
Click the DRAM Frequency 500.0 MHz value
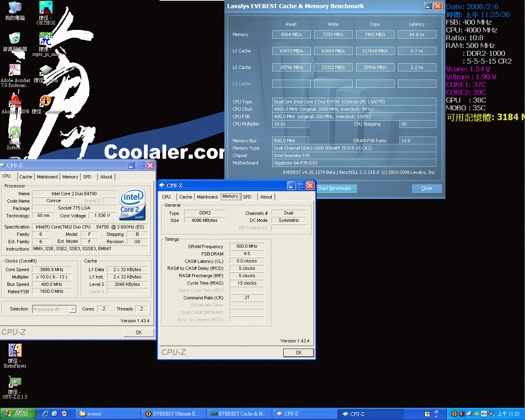tap(247, 246)
